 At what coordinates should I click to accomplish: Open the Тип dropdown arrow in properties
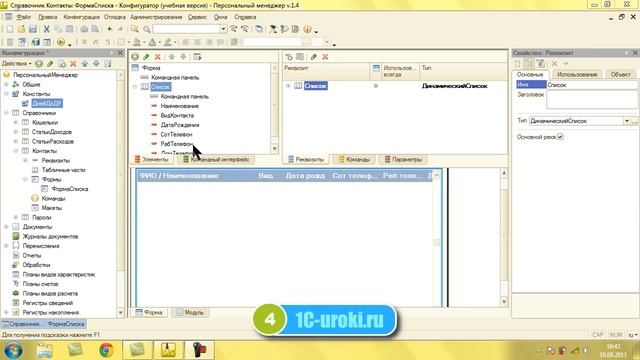point(627,121)
